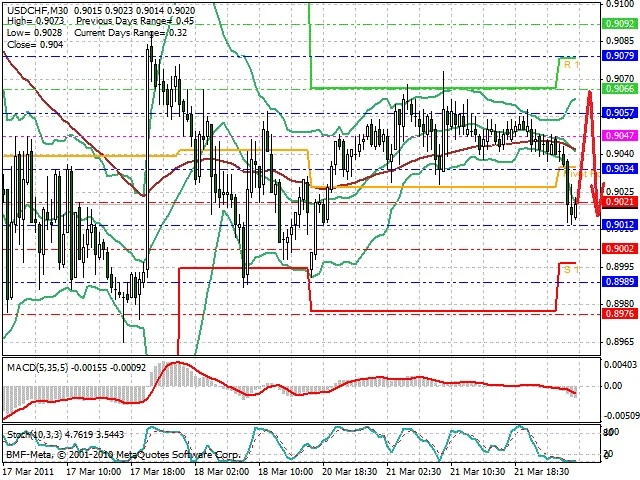Click the blue 0.9079 price level label
Screen dimensions: 640x480
(x=620, y=56)
